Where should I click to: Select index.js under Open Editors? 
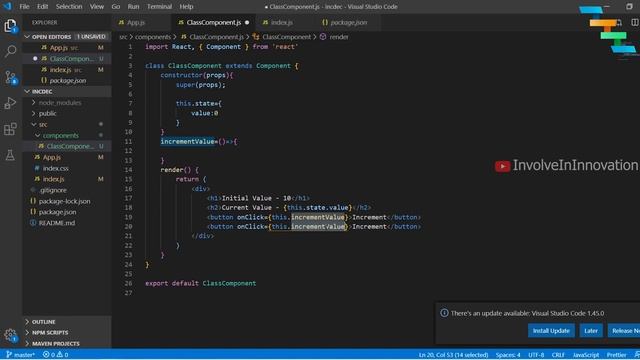pyautogui.click(x=67, y=70)
